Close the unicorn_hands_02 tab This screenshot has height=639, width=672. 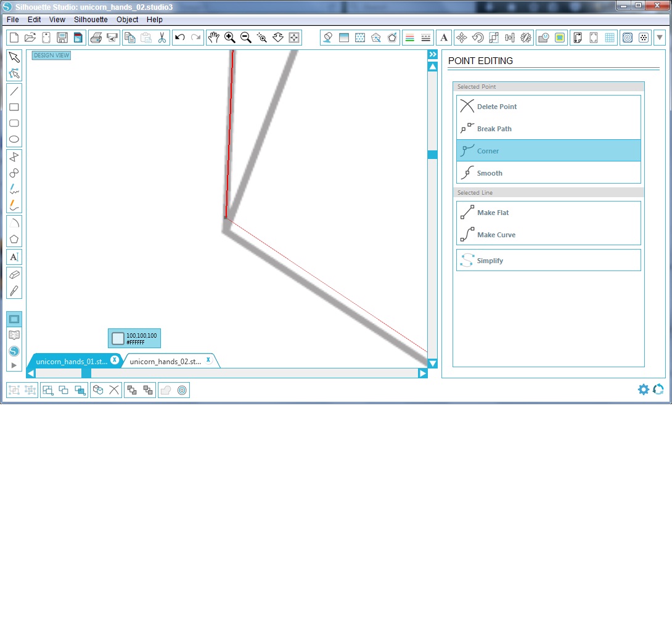tap(208, 360)
